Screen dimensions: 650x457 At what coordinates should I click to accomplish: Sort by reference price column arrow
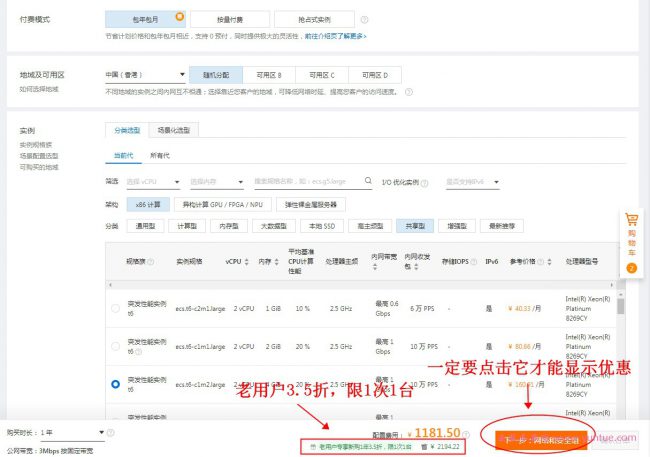point(552,261)
